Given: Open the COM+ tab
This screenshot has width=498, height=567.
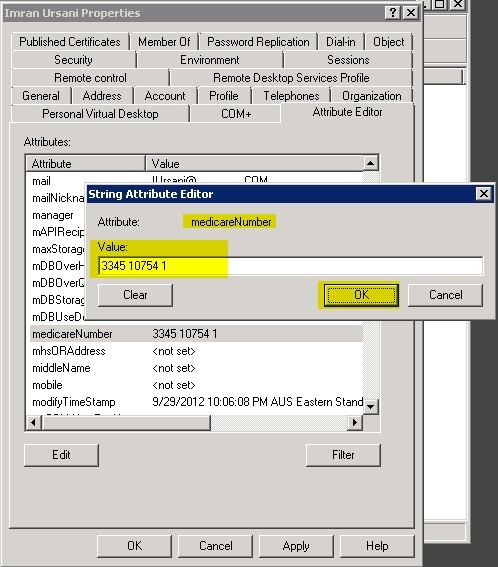Looking at the screenshot, I should click(x=236, y=114).
